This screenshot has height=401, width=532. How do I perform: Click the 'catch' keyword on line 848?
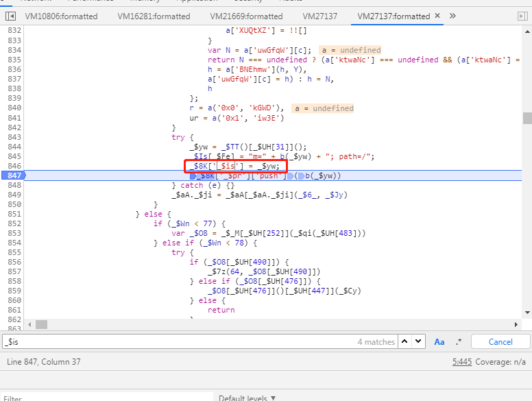pos(192,185)
